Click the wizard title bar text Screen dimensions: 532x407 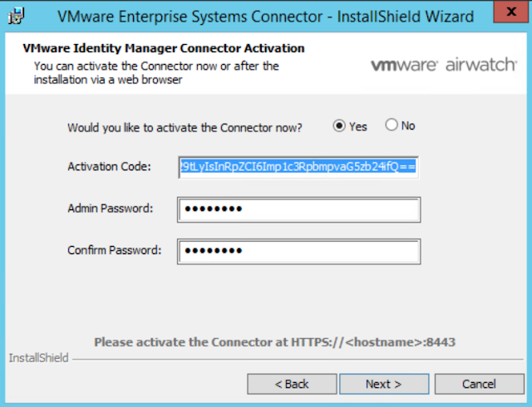(265, 17)
